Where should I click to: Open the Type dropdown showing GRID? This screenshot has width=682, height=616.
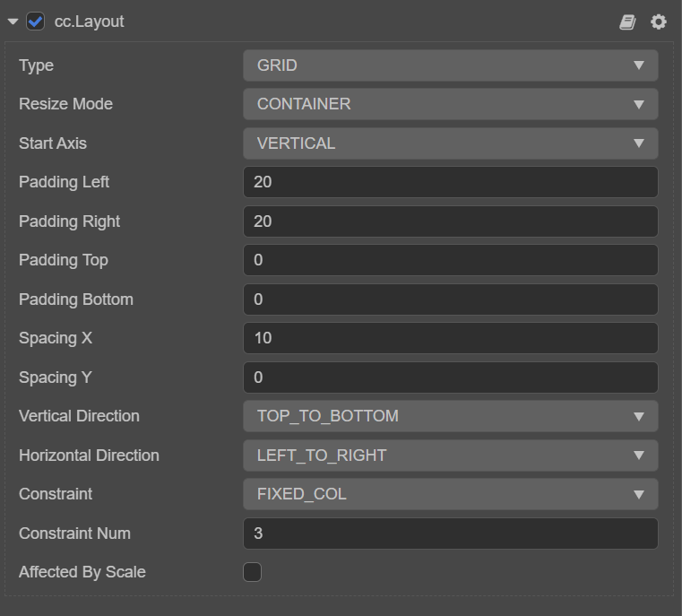[450, 65]
